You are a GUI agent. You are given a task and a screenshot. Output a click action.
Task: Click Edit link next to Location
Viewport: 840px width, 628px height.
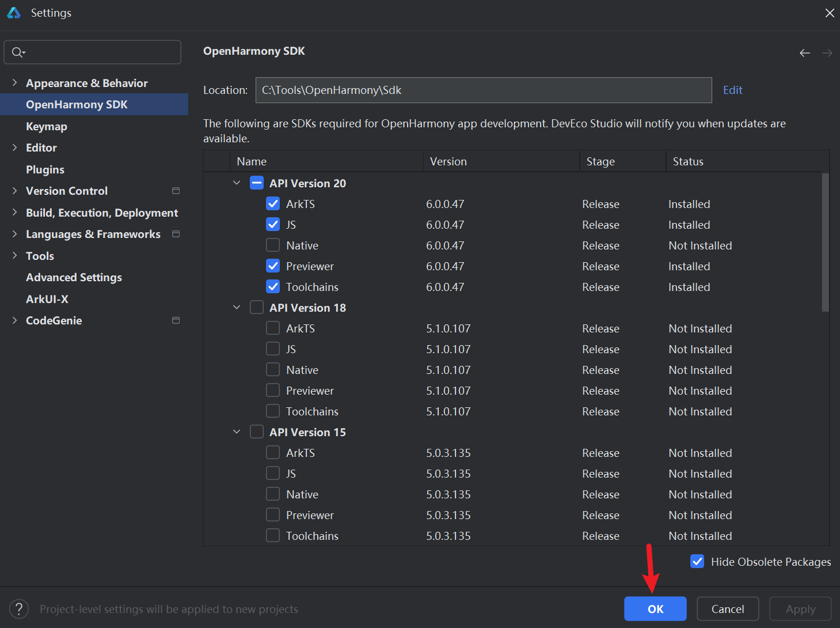[733, 90]
